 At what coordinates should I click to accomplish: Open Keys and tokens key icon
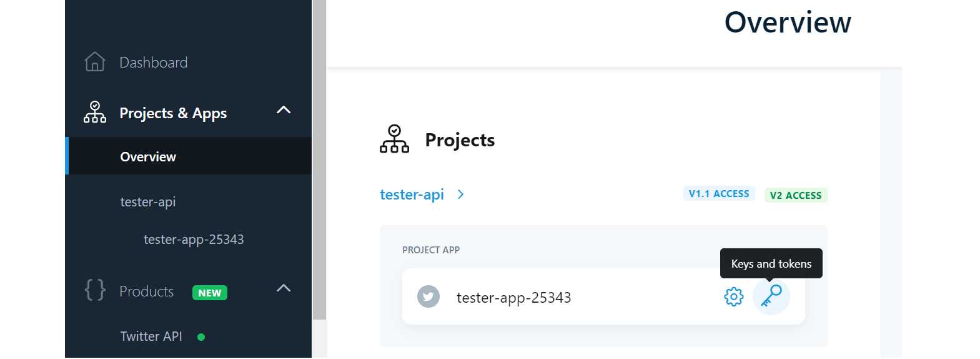[x=771, y=296]
